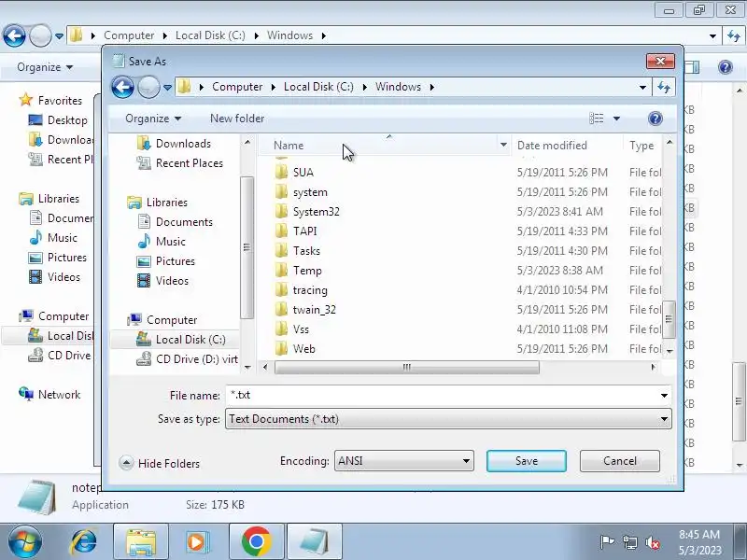Select the system folder icon
Image resolution: width=747 pixels, height=560 pixels.
282,192
